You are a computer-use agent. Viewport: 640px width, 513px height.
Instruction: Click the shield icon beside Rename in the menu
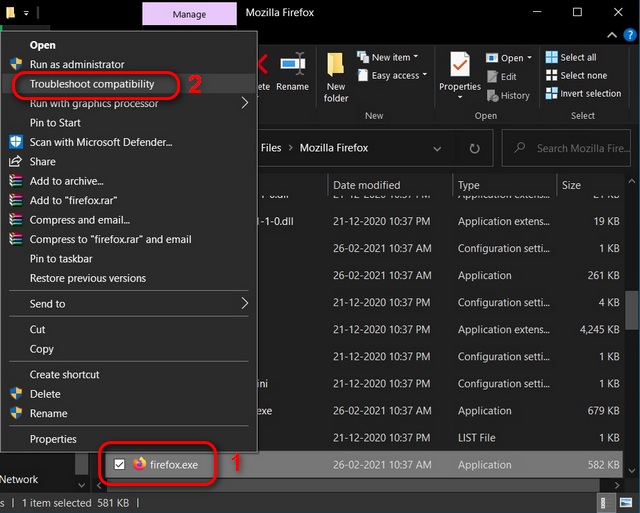click(x=16, y=413)
